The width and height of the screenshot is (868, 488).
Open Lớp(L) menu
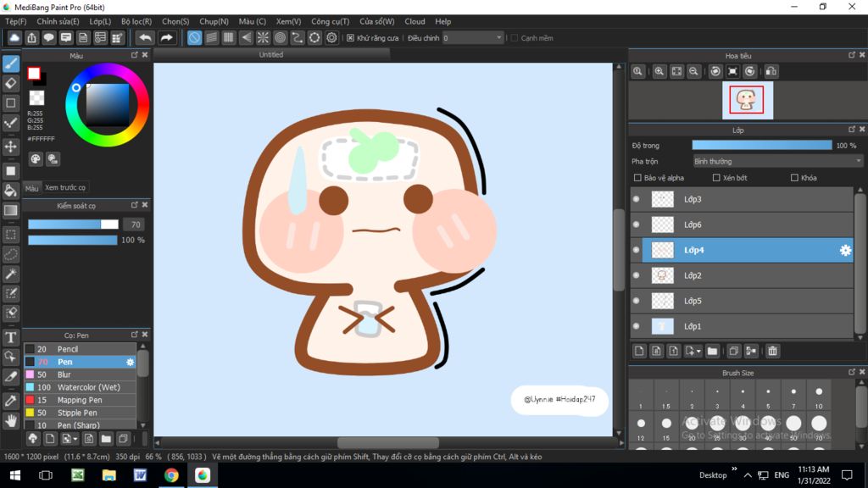(100, 21)
